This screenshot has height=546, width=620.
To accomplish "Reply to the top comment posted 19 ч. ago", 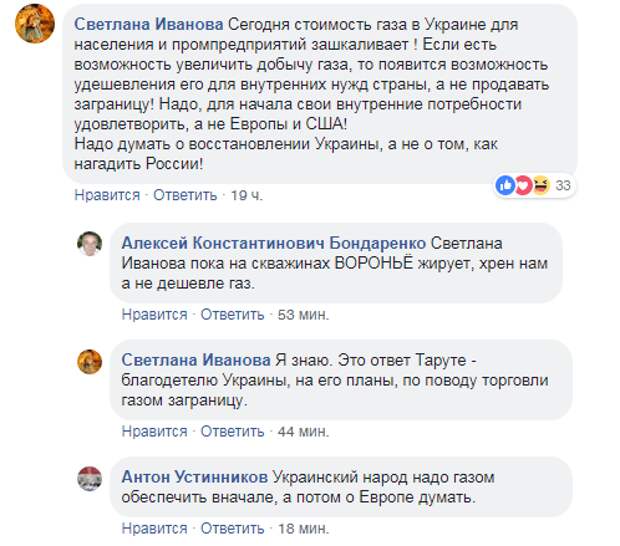I will point(185,195).
